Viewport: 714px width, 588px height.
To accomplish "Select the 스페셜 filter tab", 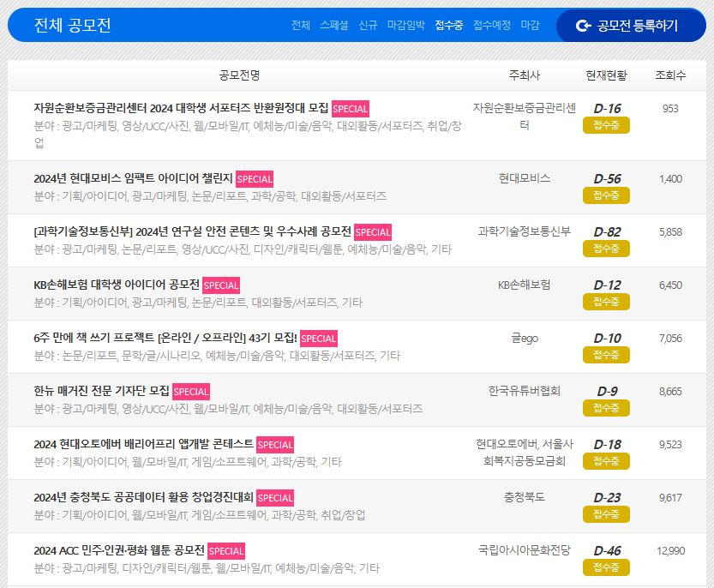I will (x=334, y=25).
